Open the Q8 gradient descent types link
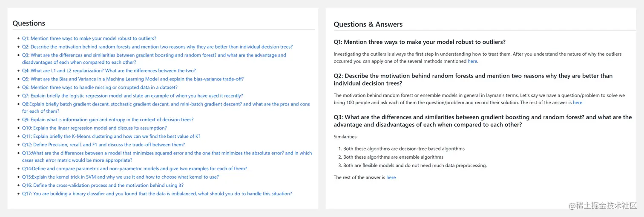This screenshot has height=217, width=644. pyautogui.click(x=166, y=108)
